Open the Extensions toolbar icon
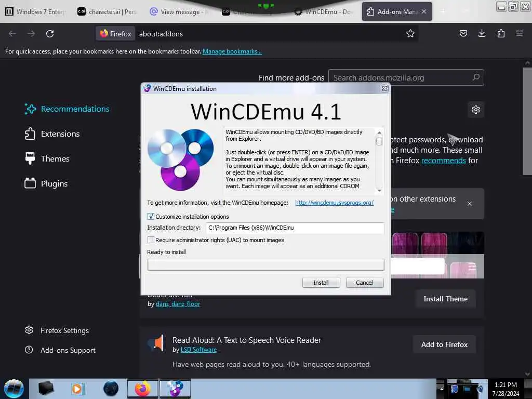Image resolution: width=532 pixels, height=399 pixels. click(x=501, y=33)
